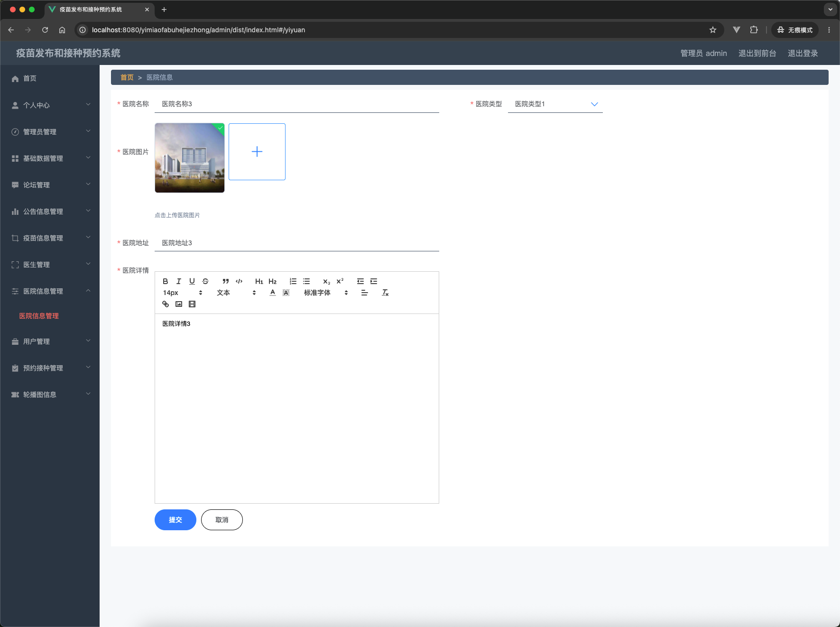Open a new browser tab
840x627 pixels.
[164, 9]
